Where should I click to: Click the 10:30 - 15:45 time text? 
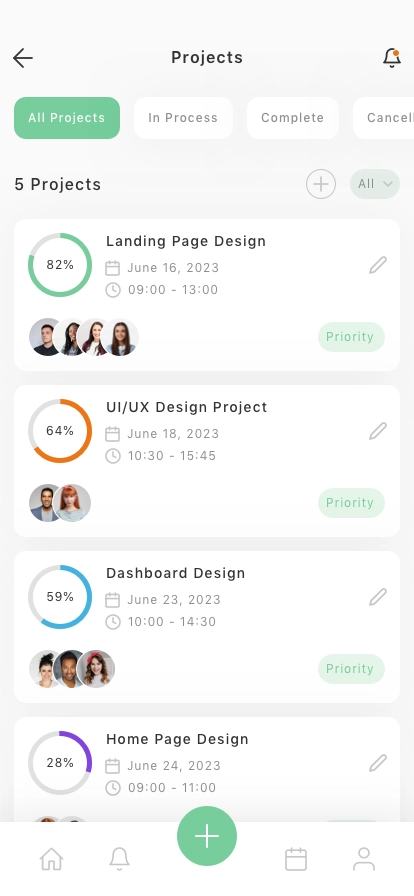tap(172, 456)
